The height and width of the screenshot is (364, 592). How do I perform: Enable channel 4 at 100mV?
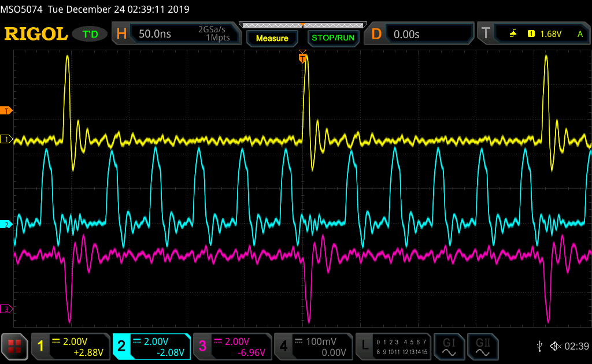(x=313, y=346)
